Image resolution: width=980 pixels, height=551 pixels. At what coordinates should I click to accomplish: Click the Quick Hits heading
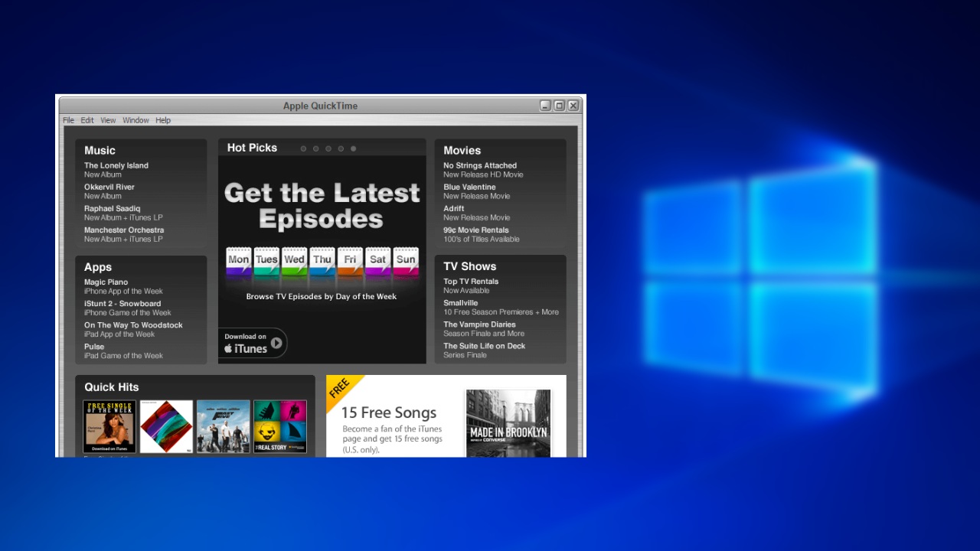pyautogui.click(x=112, y=387)
